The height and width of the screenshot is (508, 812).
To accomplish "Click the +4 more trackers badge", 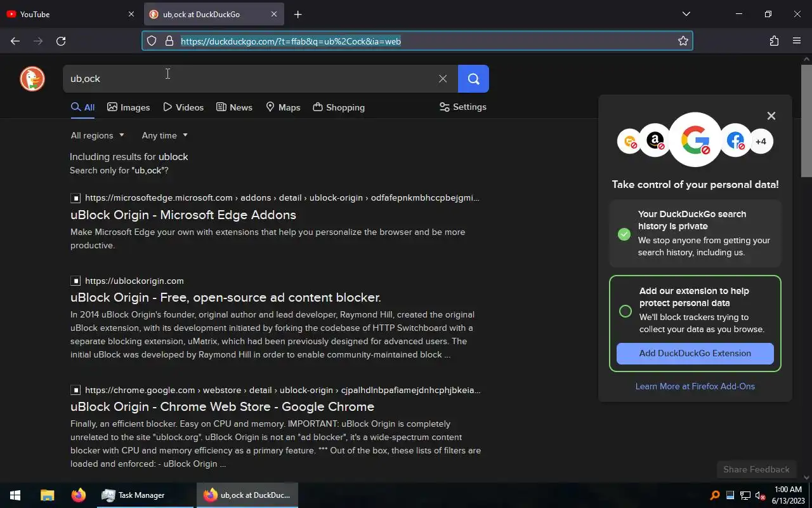I will [761, 142].
